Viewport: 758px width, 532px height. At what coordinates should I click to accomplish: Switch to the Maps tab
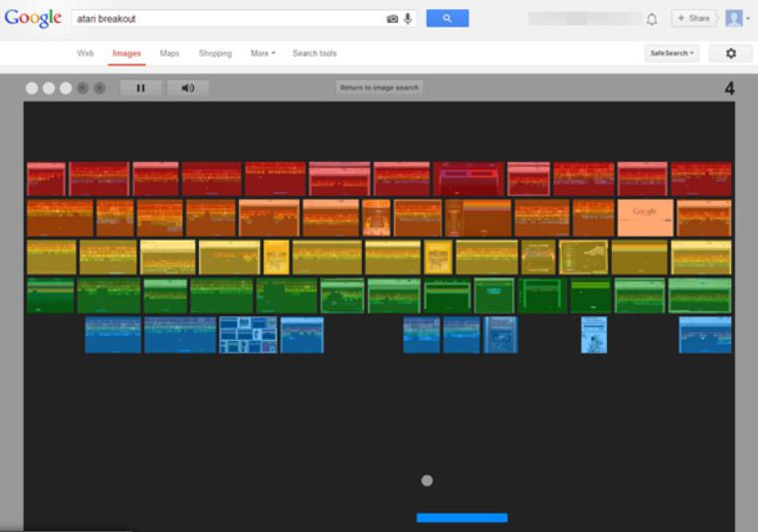point(169,53)
